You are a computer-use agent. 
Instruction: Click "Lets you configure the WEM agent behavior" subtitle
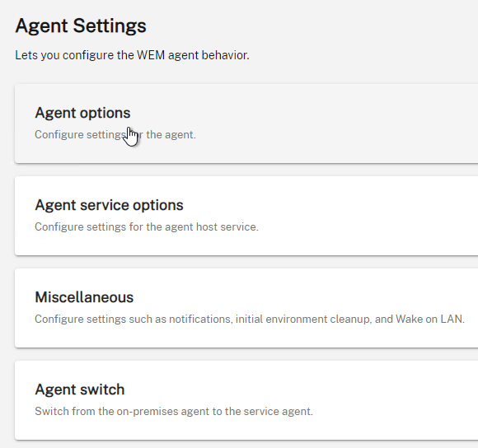coord(133,55)
